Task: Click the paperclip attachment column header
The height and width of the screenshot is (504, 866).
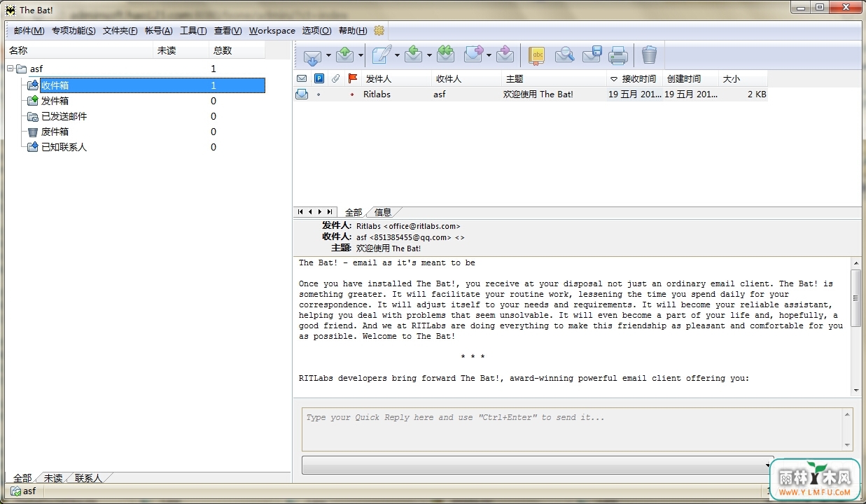Action: (x=336, y=78)
